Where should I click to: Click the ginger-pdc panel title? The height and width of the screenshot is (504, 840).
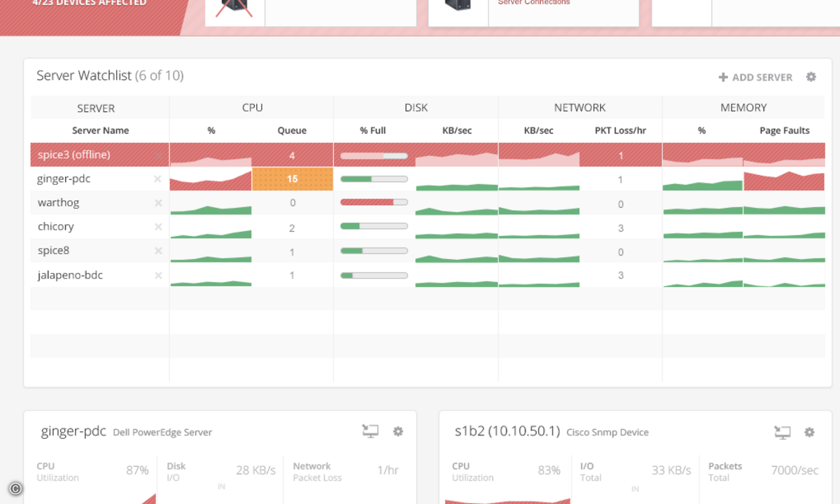point(73,431)
